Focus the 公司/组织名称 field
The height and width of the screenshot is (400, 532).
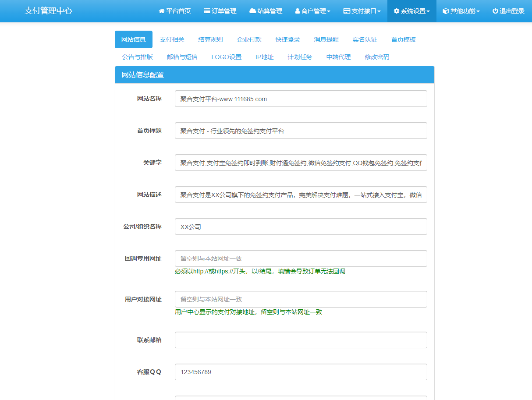301,227
